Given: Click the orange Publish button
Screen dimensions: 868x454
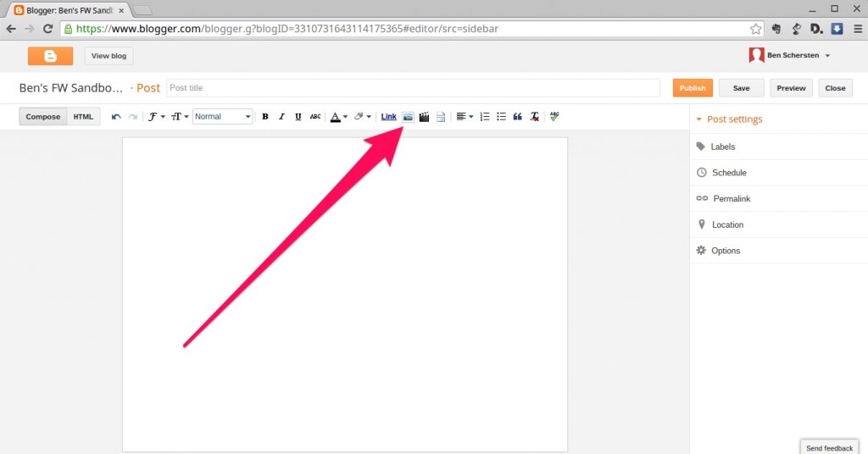Looking at the screenshot, I should tap(693, 88).
